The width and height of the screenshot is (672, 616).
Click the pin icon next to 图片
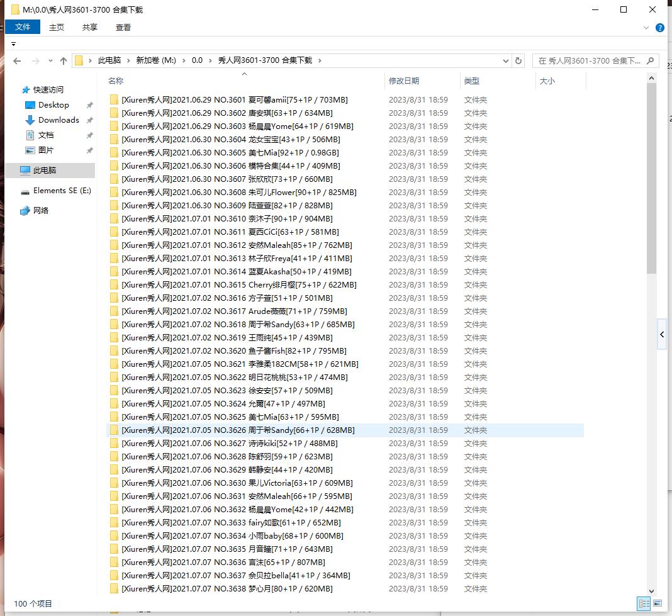tap(89, 150)
